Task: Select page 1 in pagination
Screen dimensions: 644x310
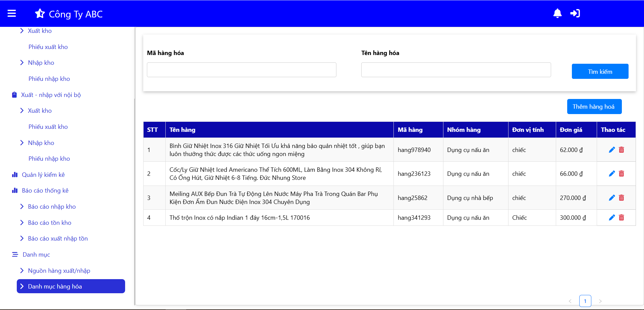Action: (x=585, y=301)
